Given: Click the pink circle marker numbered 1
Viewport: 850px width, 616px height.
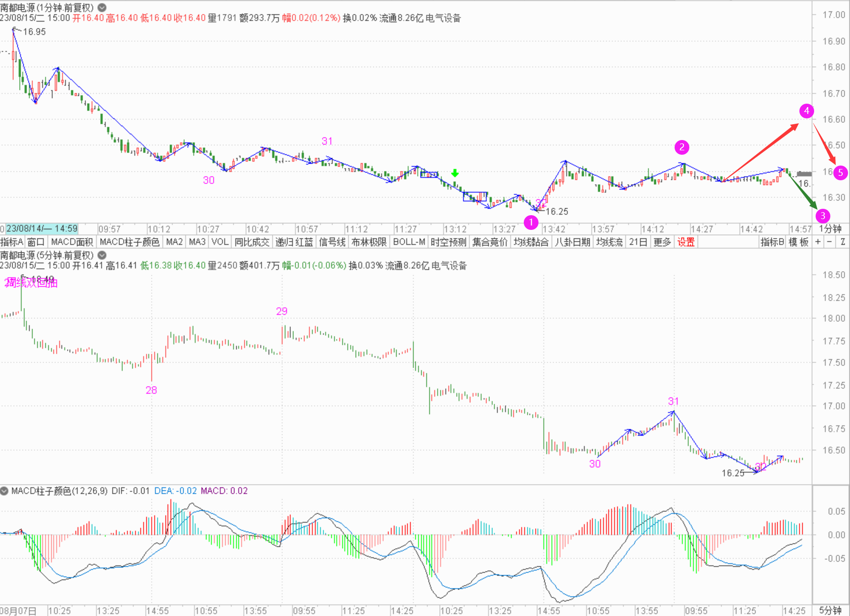Looking at the screenshot, I should pyautogui.click(x=531, y=223).
